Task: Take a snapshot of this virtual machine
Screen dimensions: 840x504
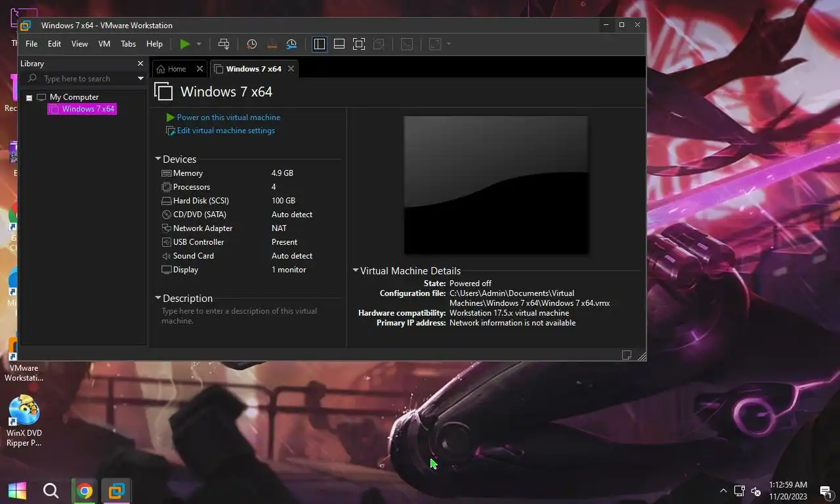Action: (x=251, y=44)
